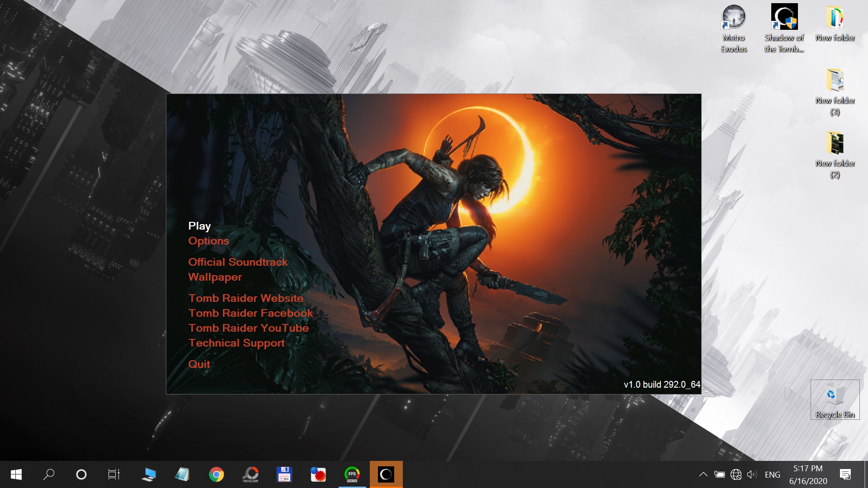Switch to FPS Monitor on taskbar

(x=352, y=474)
